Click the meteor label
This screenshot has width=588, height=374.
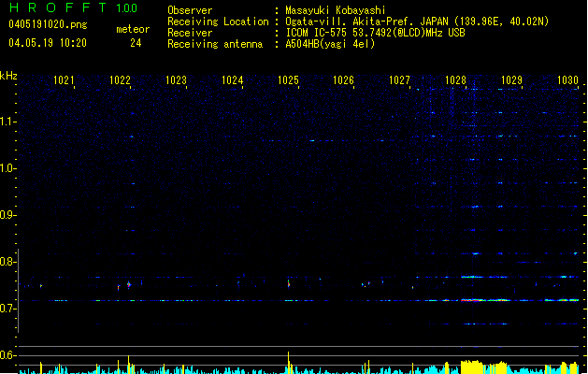(x=133, y=29)
